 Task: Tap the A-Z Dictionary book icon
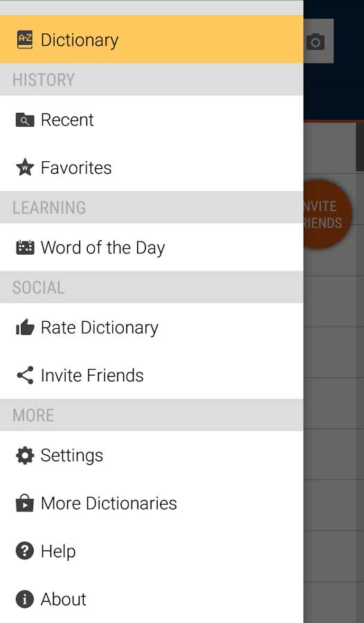point(25,39)
